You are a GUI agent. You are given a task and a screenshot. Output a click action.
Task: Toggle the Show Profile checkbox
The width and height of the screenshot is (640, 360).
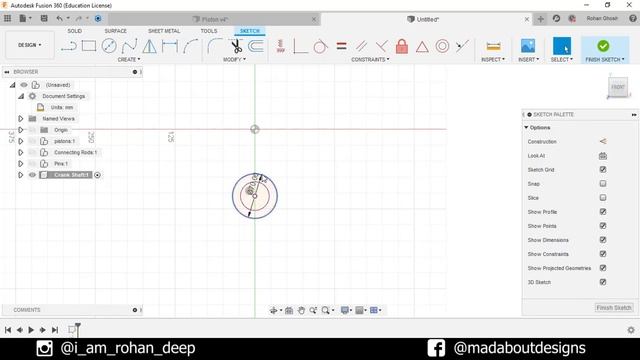(x=603, y=211)
